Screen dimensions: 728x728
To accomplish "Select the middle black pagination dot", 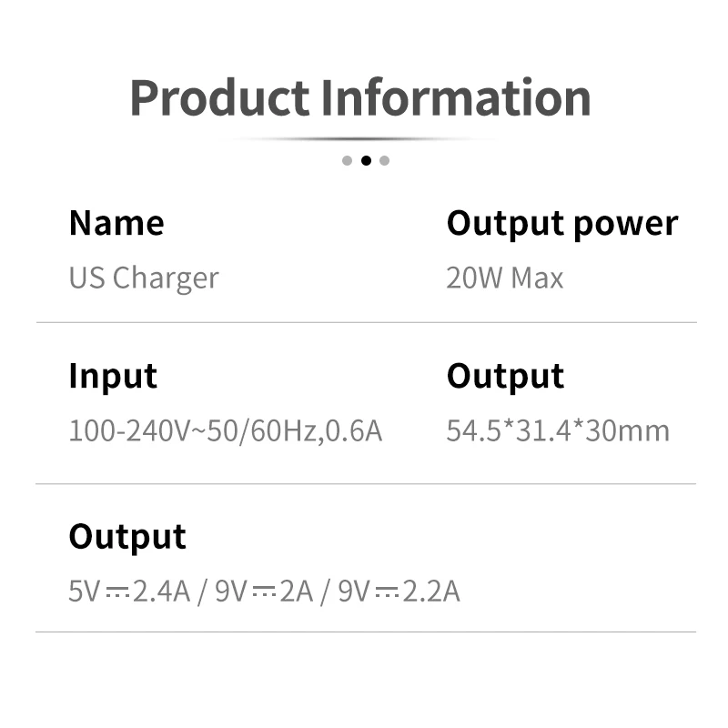I will (366, 161).
